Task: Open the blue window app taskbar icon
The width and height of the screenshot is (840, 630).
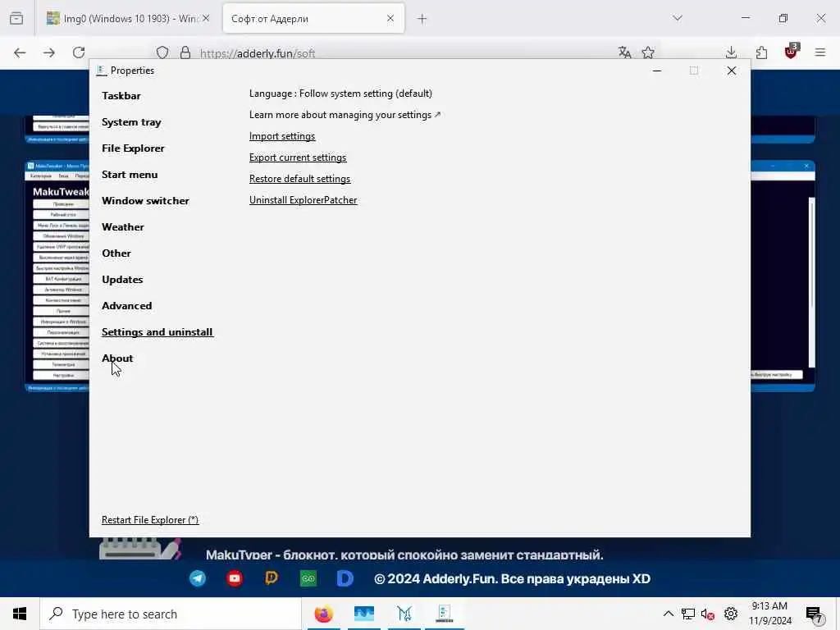Action: (364, 614)
